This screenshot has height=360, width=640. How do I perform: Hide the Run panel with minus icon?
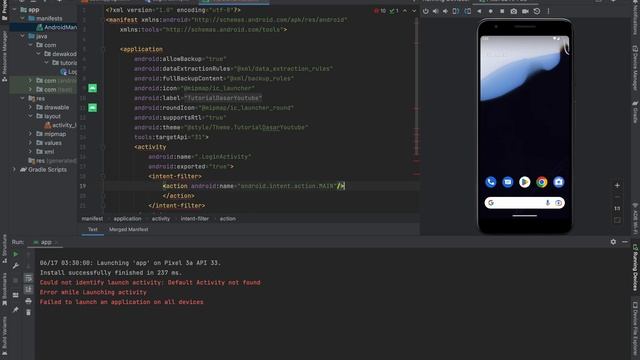point(625,242)
